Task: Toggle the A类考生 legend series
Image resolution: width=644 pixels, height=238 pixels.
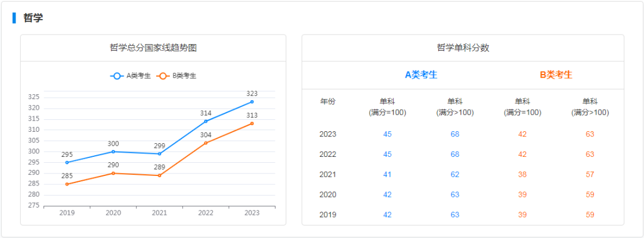Action: [131, 76]
